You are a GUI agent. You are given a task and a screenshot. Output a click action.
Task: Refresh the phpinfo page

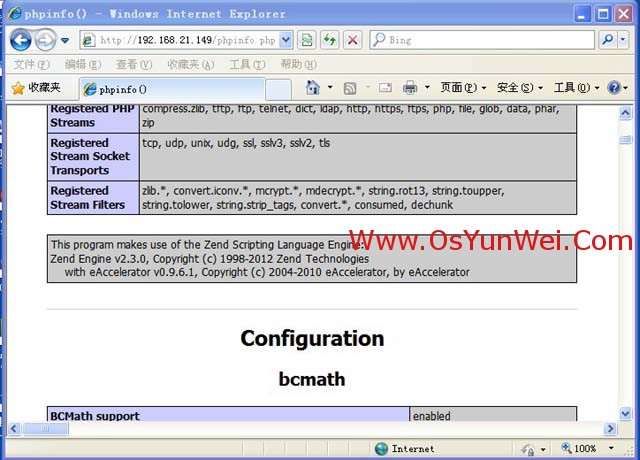[329, 40]
